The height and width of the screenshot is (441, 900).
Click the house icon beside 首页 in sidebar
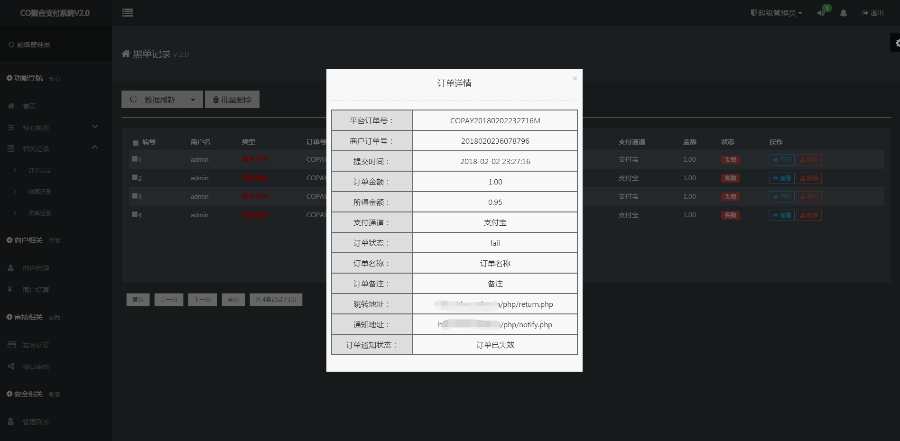tap(11, 106)
